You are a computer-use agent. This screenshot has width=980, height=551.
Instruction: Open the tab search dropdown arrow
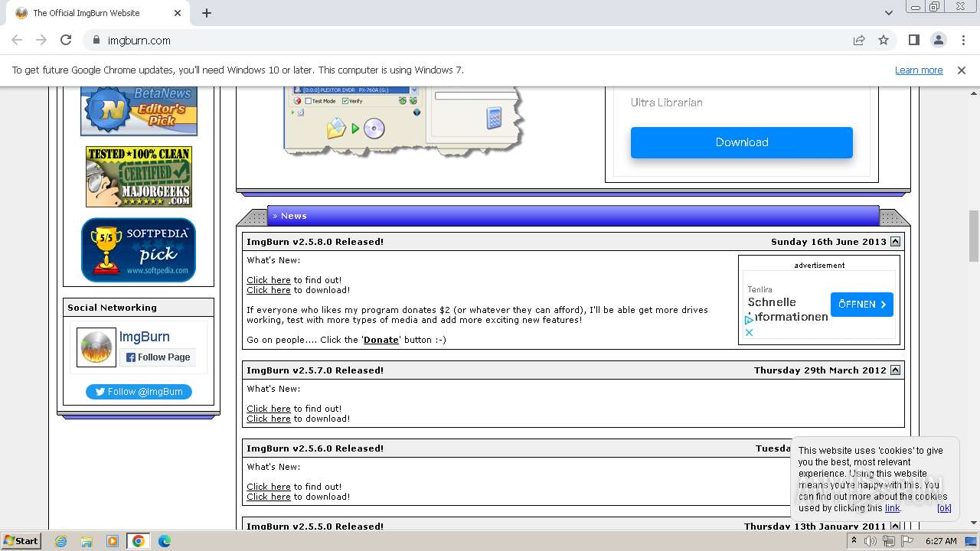tap(889, 13)
